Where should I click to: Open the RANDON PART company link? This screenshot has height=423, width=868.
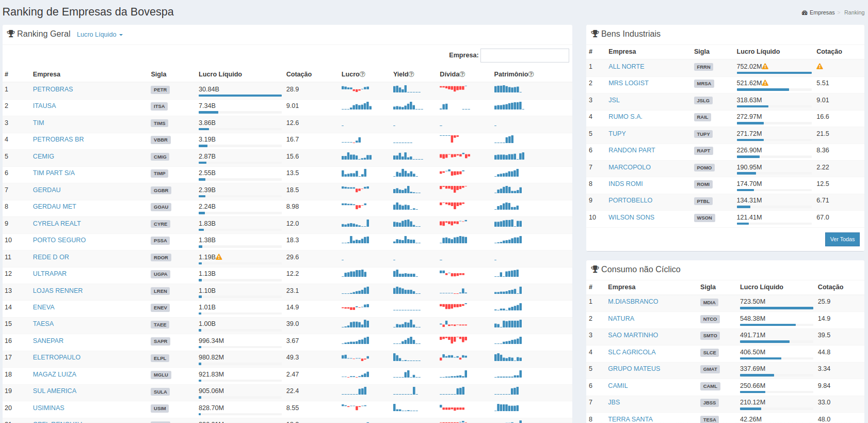(632, 150)
